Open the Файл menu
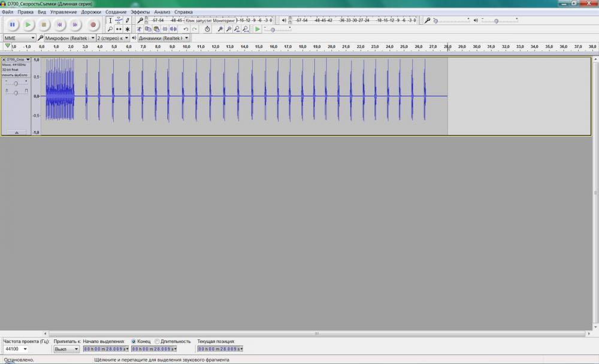The width and height of the screenshot is (599, 364). coord(7,12)
